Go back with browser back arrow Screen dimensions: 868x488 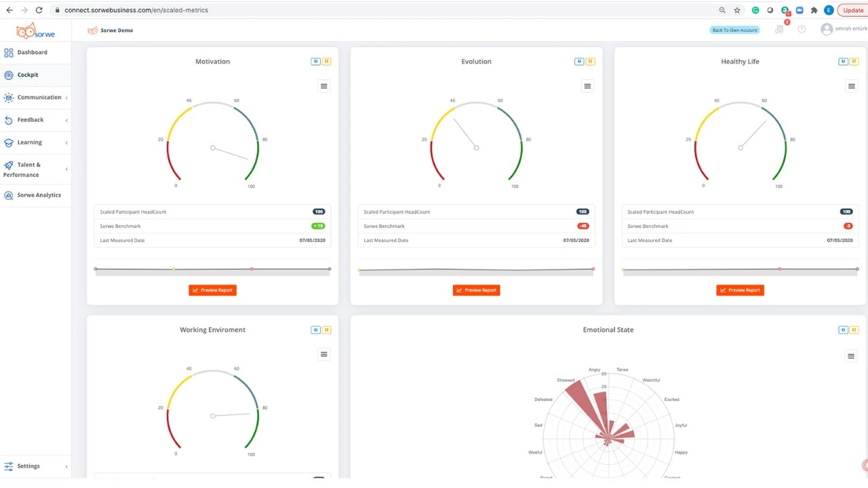point(9,10)
